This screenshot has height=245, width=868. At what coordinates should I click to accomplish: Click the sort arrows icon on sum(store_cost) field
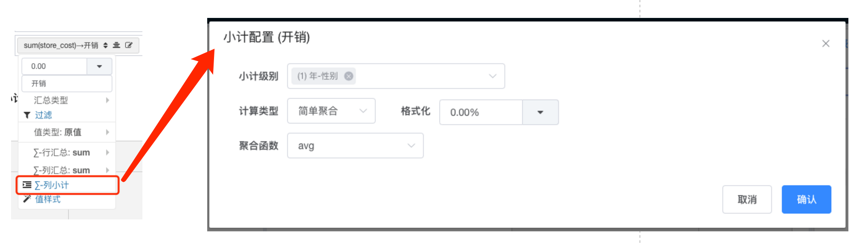coord(105,45)
